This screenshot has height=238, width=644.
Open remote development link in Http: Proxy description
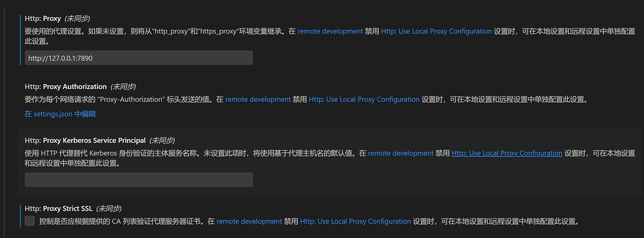330,31
